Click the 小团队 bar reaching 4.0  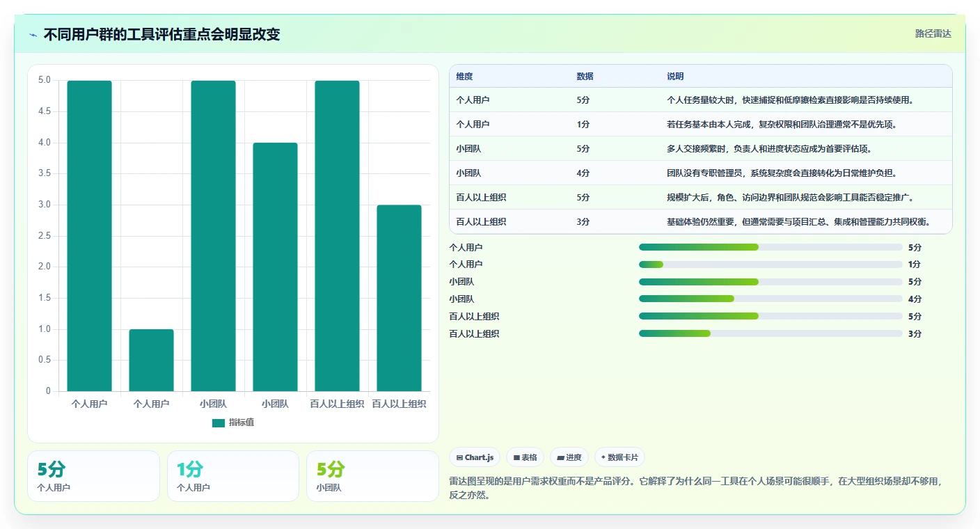pos(275,267)
